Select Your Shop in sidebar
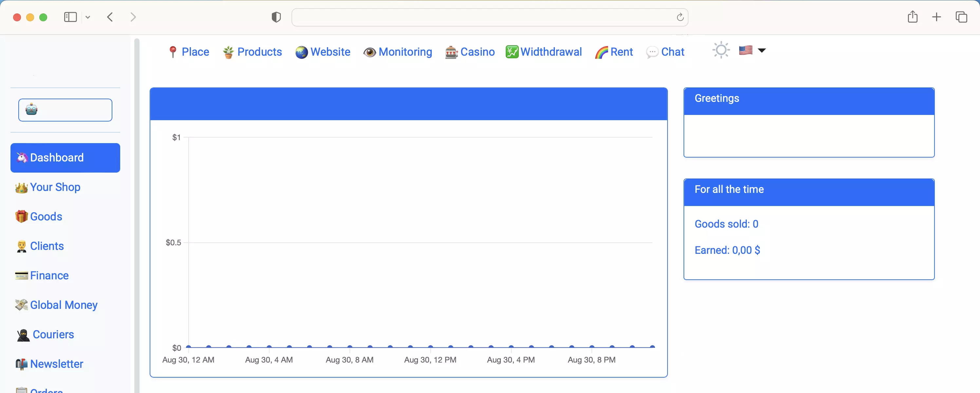This screenshot has height=393, width=980. 55,187
